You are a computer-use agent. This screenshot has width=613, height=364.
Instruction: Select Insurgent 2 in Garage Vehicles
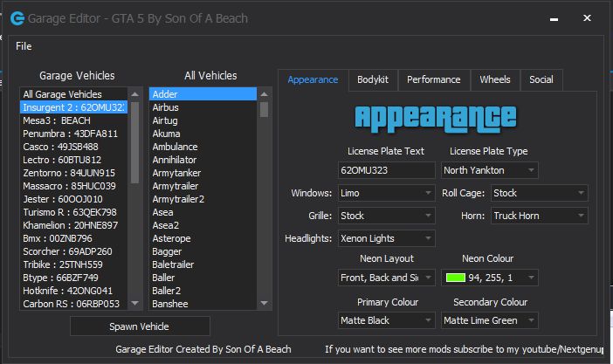[x=73, y=107]
